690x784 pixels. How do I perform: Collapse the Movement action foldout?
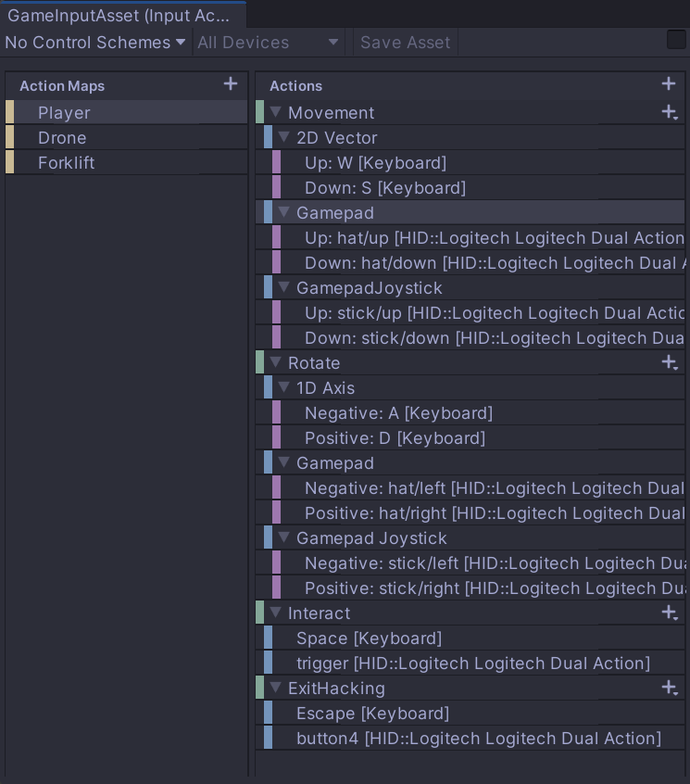(274, 112)
